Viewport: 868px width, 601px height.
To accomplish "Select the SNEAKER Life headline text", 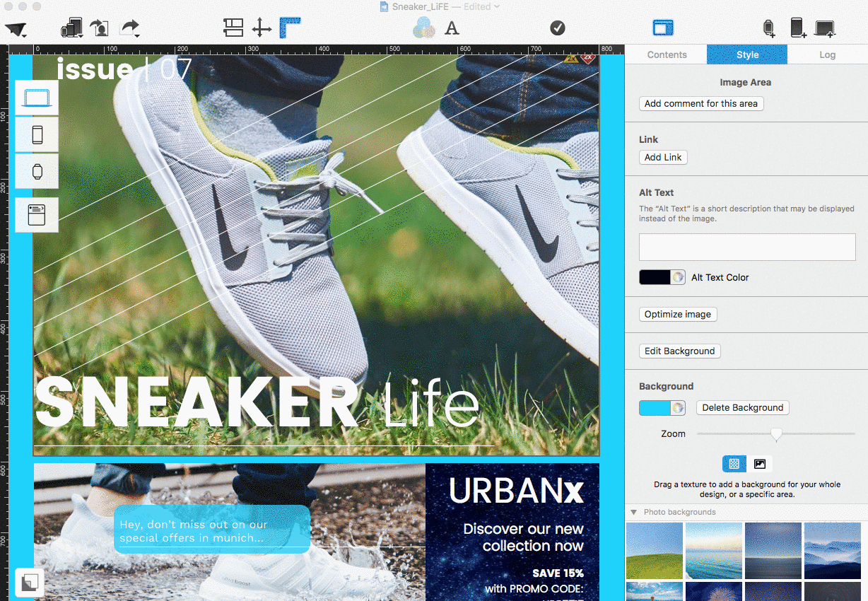I will (x=257, y=403).
